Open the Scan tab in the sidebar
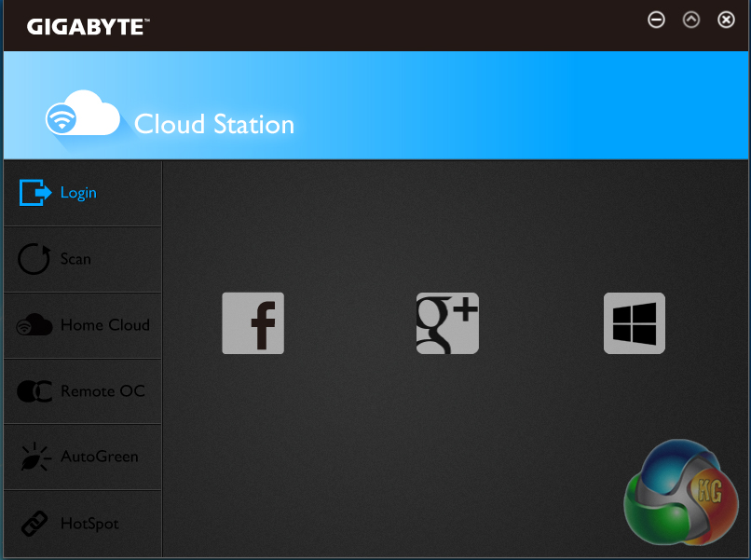This screenshot has height=560, width=751. click(x=82, y=259)
